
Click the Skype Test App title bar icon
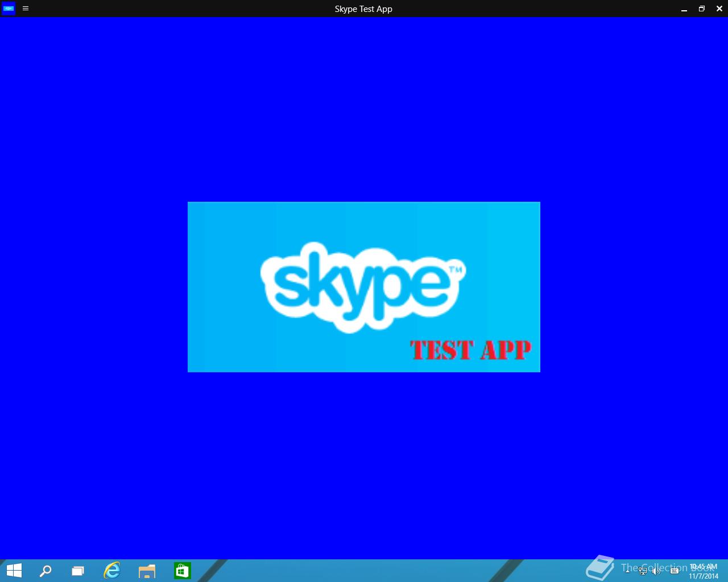click(8, 9)
